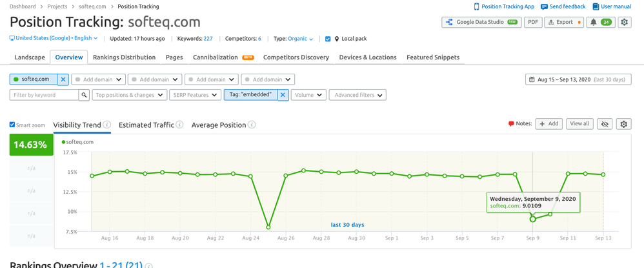Export report as PDF
Screen dimensions: 644x268
[x=533, y=22]
